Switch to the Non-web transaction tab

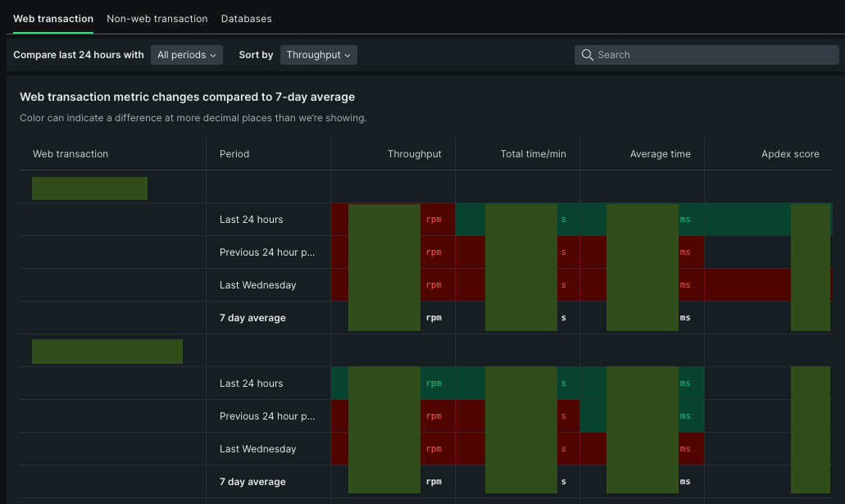tap(157, 18)
